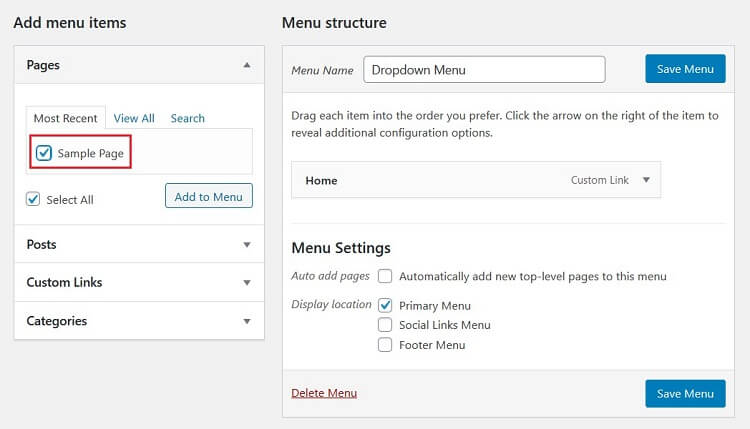Switch to the Most Recent tab
Screen dimensions: 750x429
66,118
